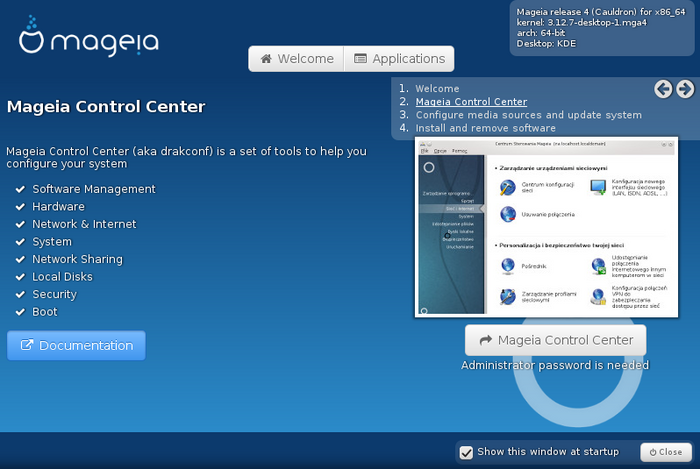Click the 'Software Management' list item

pos(94,189)
